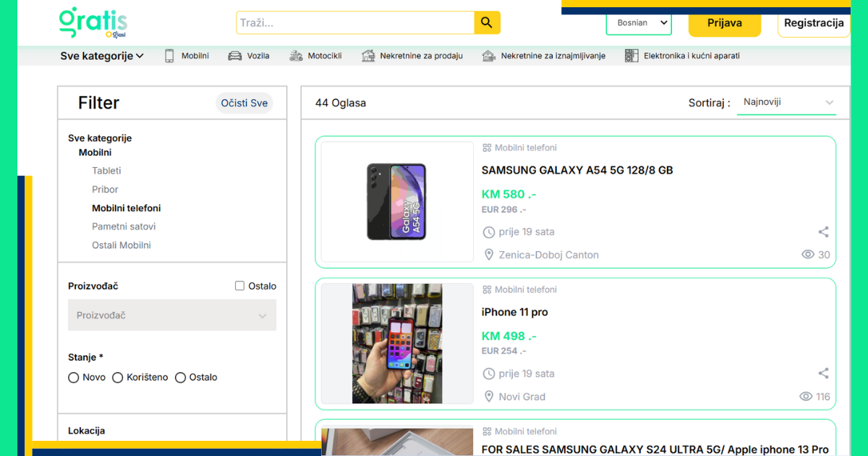Click the iPhone 11 pro photo thumbnail
The image size is (868, 456).
[x=397, y=344]
